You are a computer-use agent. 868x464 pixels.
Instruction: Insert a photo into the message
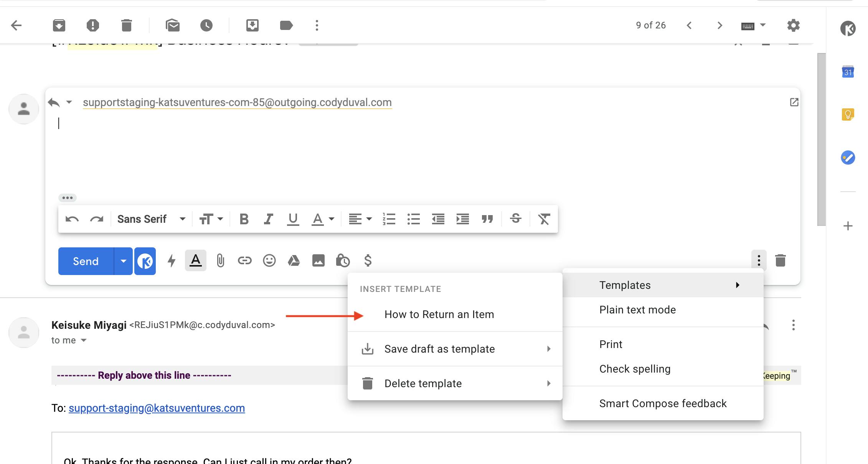click(x=318, y=261)
